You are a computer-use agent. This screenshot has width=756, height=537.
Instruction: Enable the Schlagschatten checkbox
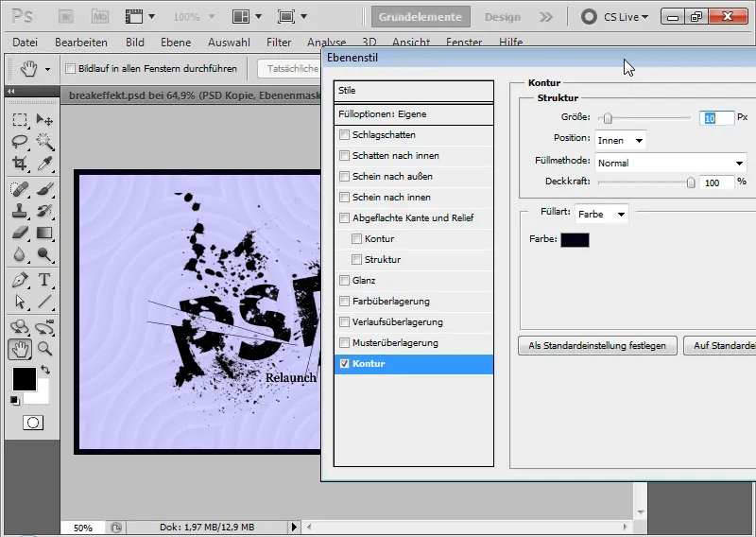[344, 134]
